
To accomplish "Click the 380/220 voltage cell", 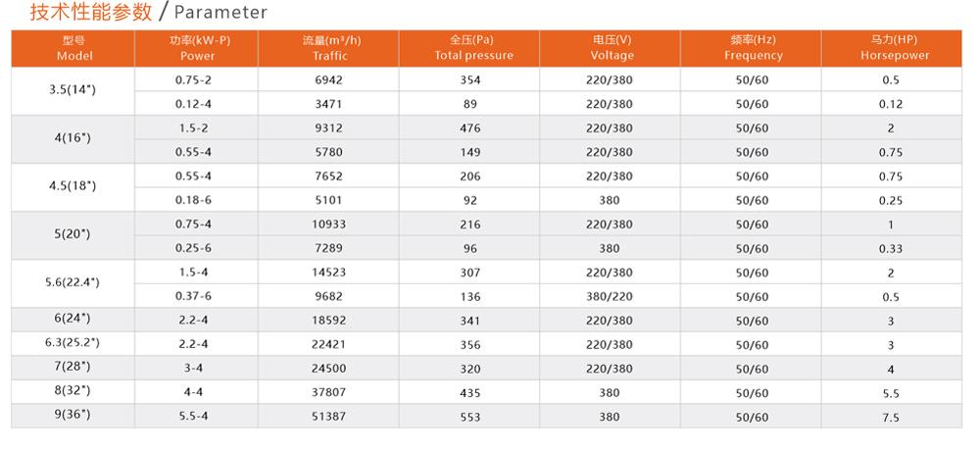I will pos(610,296).
